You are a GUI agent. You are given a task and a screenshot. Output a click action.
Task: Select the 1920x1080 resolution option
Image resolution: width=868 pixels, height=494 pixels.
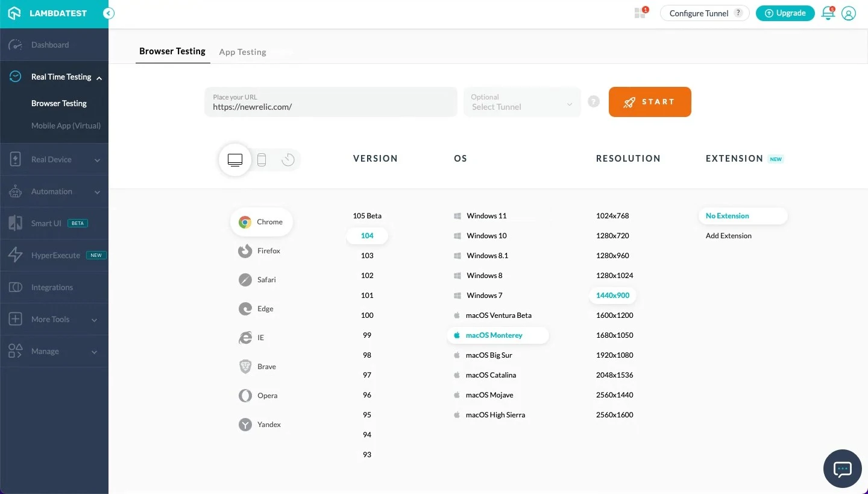tap(614, 355)
